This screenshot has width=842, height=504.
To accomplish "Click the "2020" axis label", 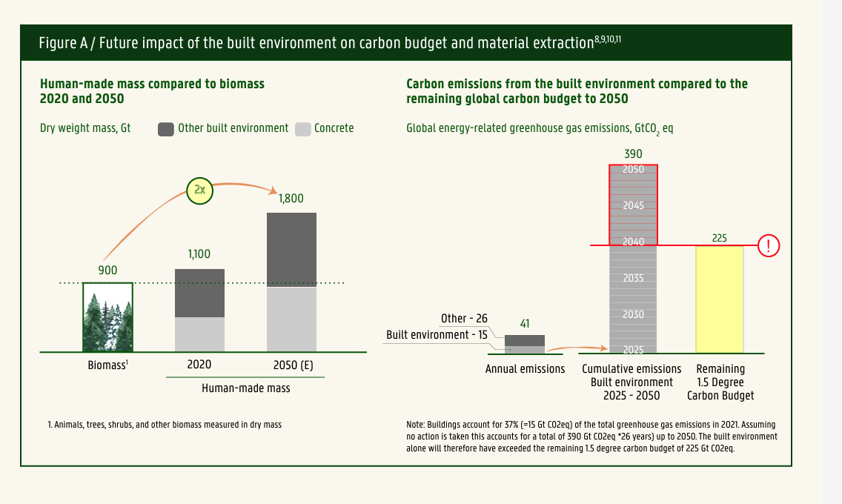I will [x=199, y=365].
